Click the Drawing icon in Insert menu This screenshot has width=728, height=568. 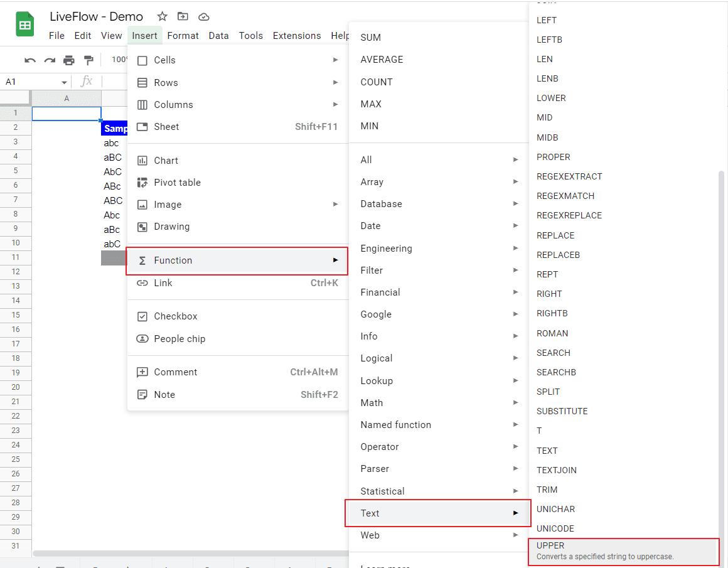pyautogui.click(x=142, y=227)
